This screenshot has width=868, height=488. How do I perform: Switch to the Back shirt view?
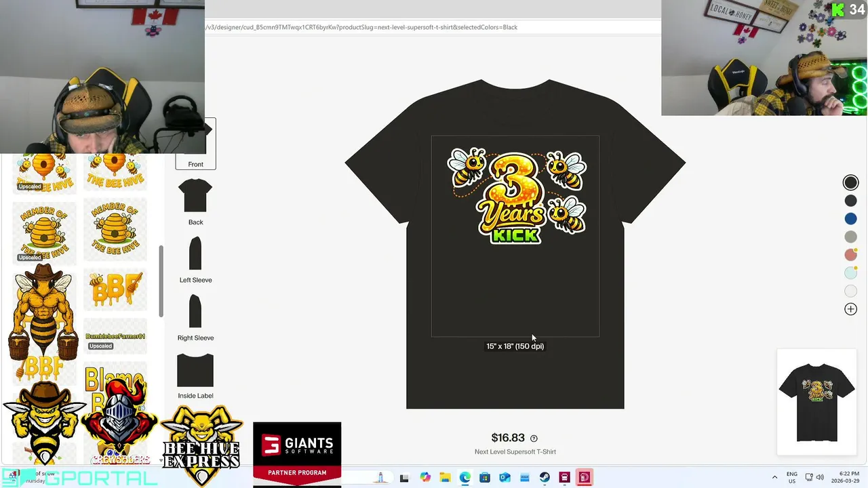tap(195, 202)
